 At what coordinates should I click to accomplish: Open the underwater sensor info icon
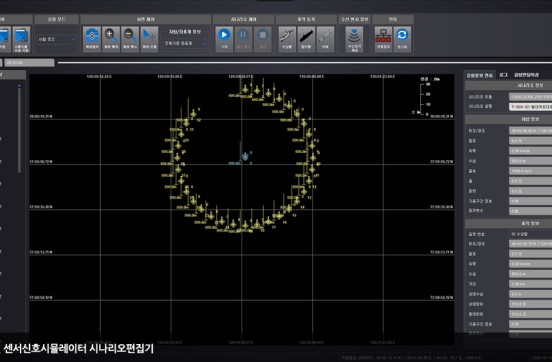[354, 39]
